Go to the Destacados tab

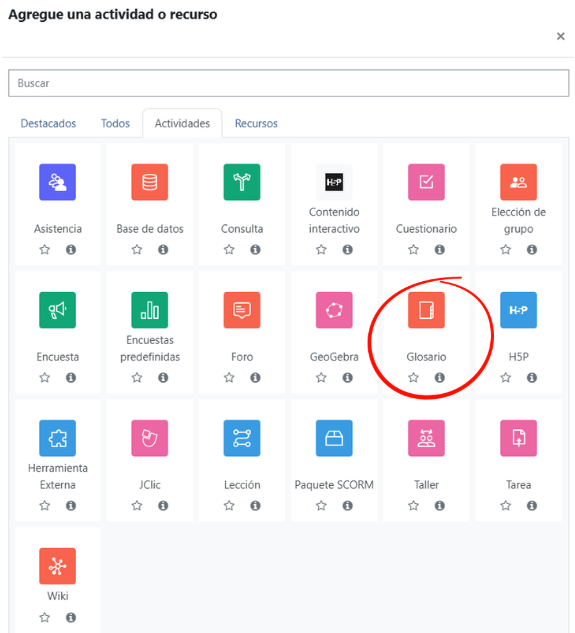click(x=48, y=123)
